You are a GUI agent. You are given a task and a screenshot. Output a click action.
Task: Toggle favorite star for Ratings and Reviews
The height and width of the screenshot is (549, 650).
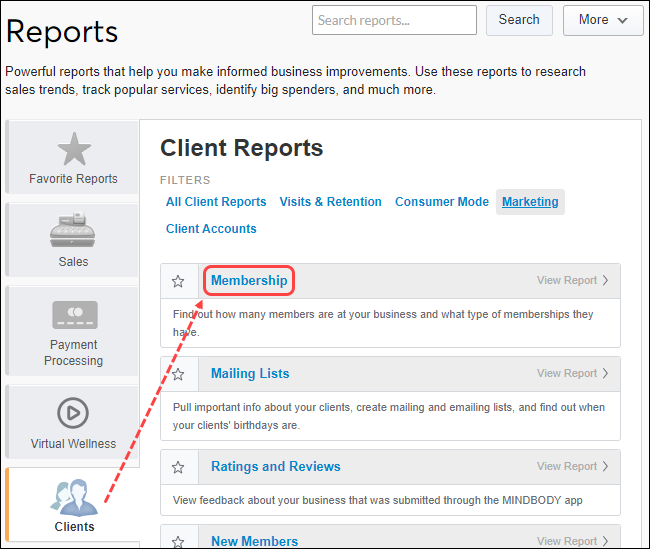pyautogui.click(x=178, y=467)
